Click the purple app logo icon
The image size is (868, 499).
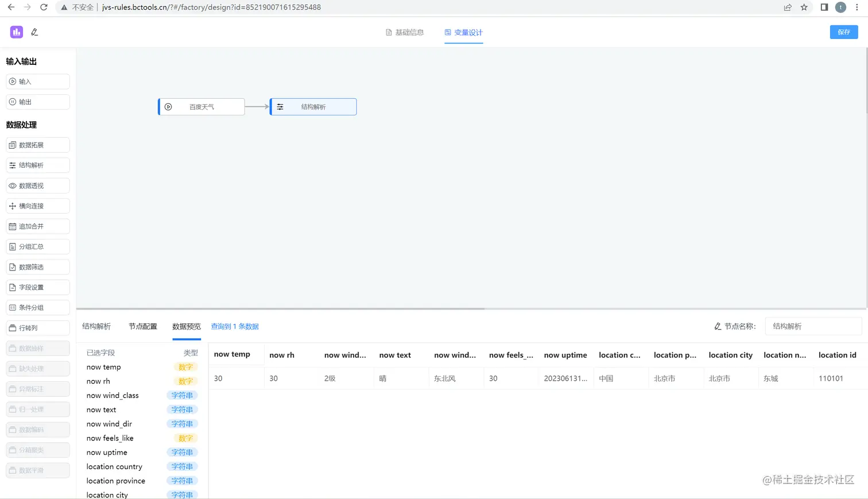17,32
